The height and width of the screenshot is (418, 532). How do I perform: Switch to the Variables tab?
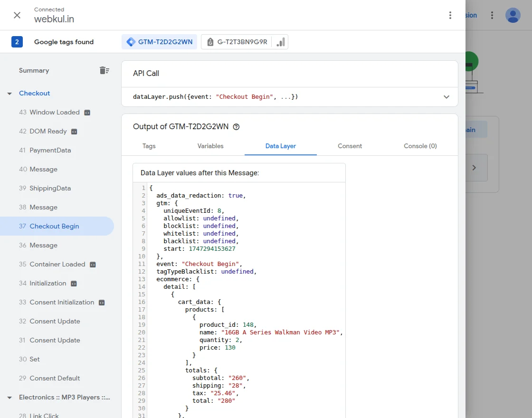210,146
